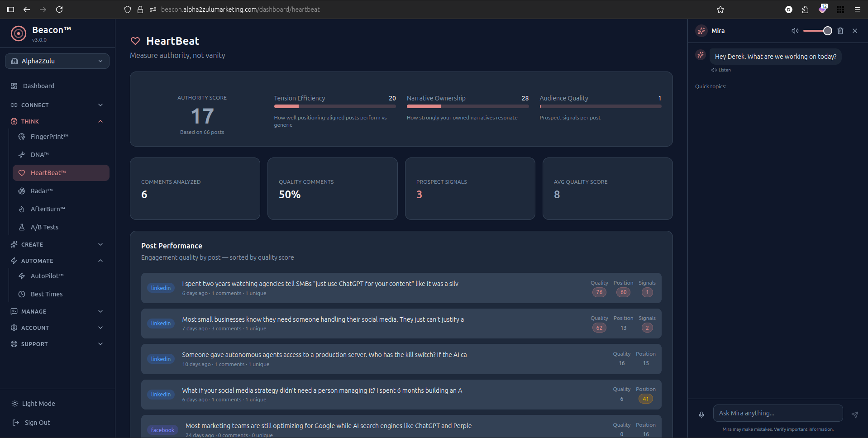868x438 pixels.
Task: Send message with paper plane icon
Action: click(x=855, y=414)
